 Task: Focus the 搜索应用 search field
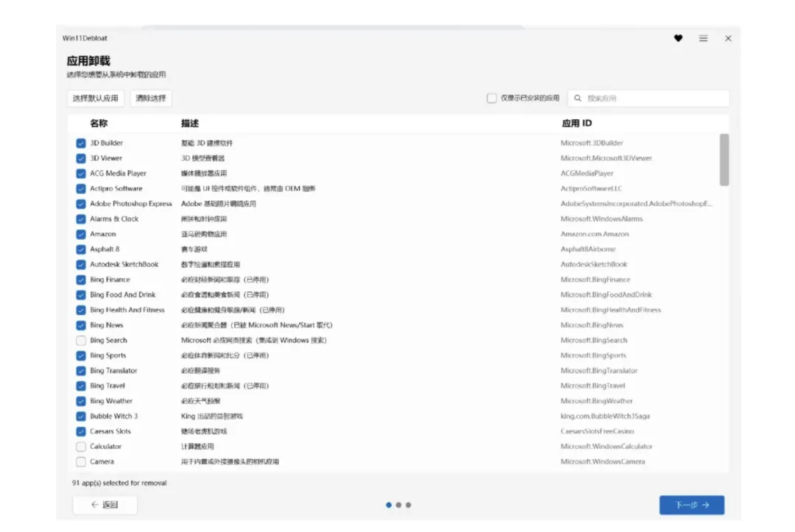point(649,99)
